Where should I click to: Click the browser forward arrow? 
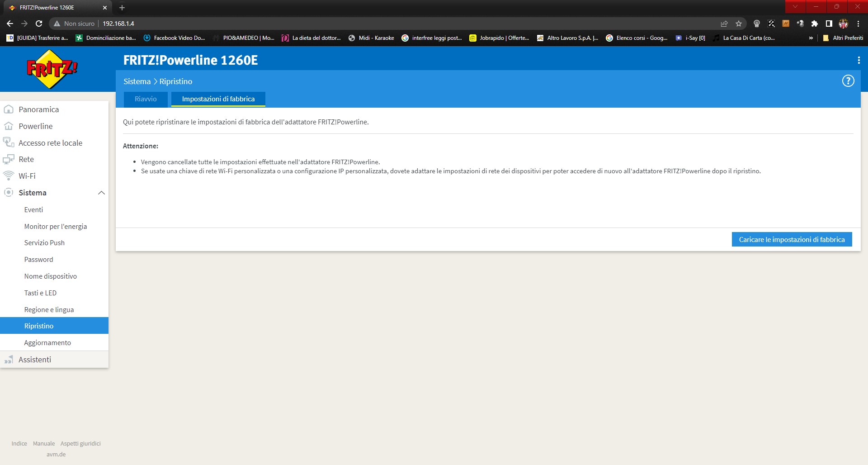pos(24,24)
